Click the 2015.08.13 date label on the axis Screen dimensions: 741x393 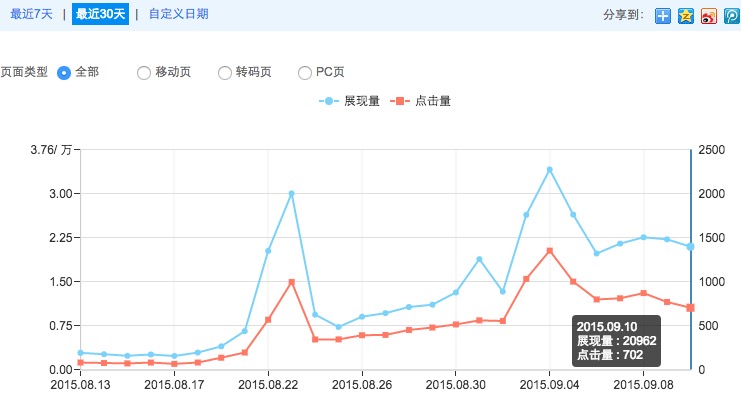80,384
